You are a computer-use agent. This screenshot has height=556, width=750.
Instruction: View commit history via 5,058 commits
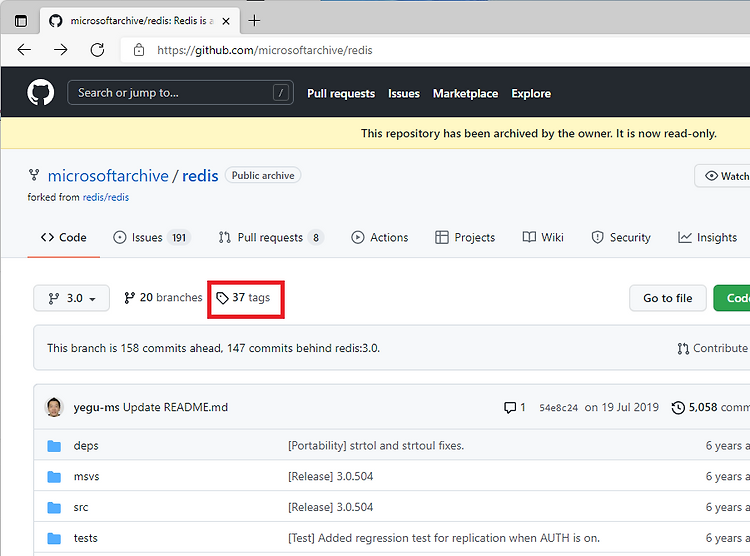pyautogui.click(x=711, y=407)
